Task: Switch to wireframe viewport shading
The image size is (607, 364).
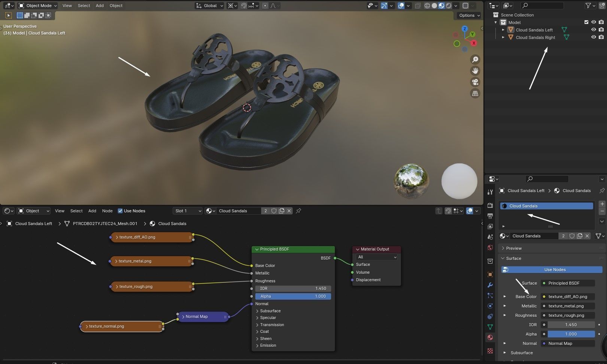Action: (427, 6)
